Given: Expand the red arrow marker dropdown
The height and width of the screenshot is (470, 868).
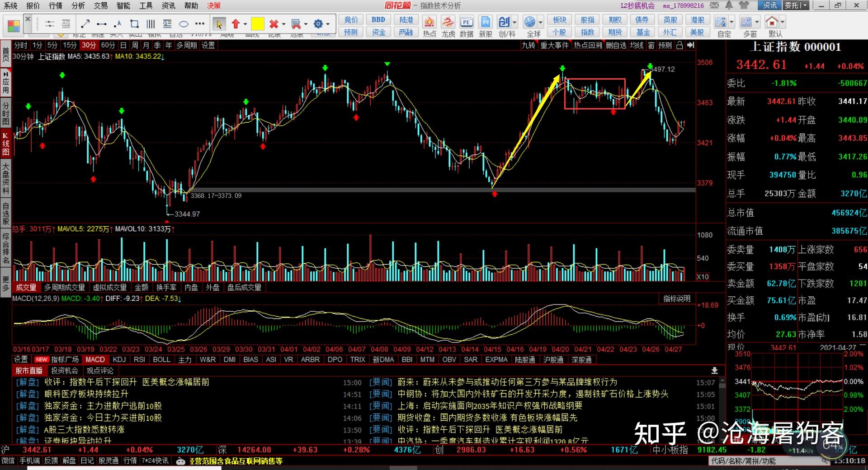Looking at the screenshot, I should [x=245, y=24].
